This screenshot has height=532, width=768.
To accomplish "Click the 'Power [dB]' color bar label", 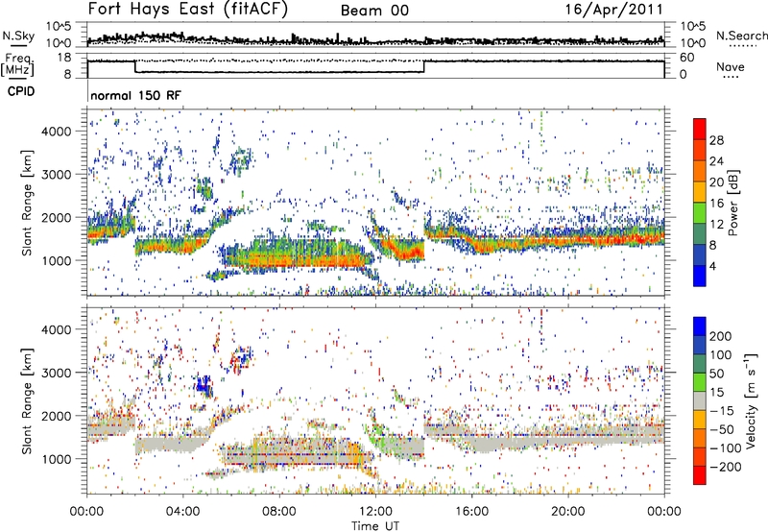I will point(732,203).
